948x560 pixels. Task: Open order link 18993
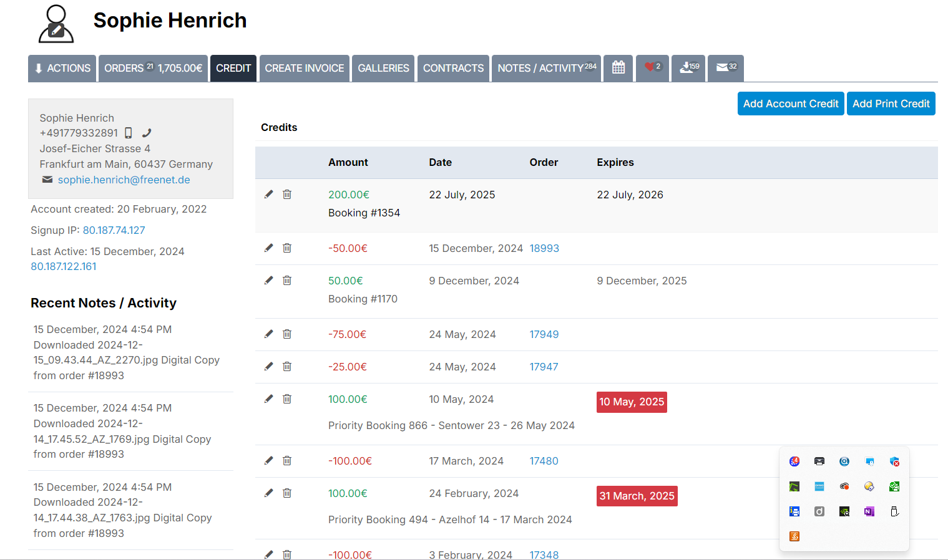[x=544, y=248]
